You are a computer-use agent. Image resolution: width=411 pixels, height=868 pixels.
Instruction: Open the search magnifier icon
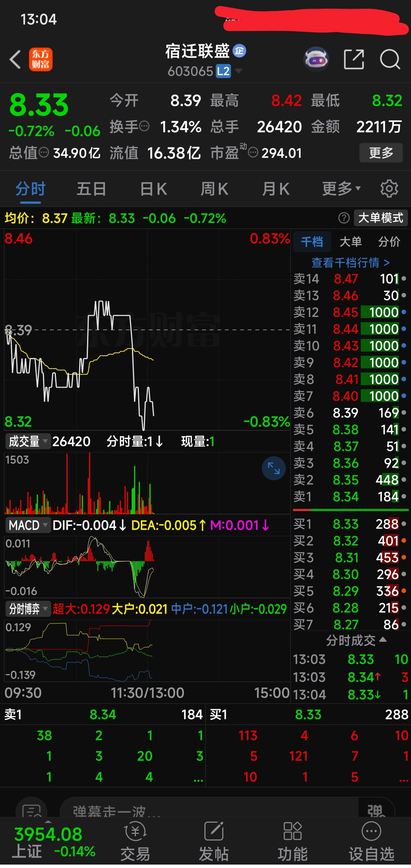coord(390,59)
